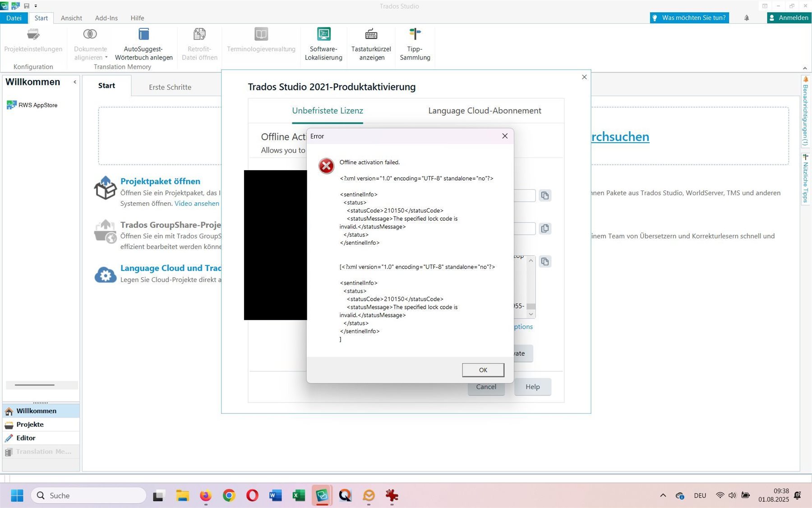Switch to the Projekte view in sidebar
Image resolution: width=812 pixels, height=508 pixels.
[30, 424]
